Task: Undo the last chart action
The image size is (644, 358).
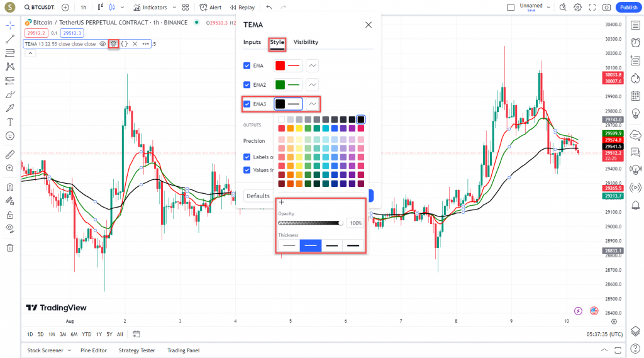Action: 269,8
